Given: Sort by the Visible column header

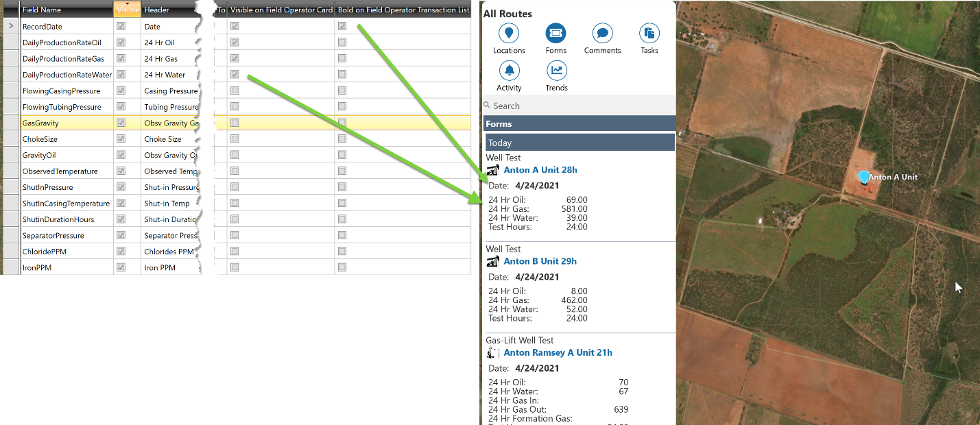Looking at the screenshot, I should (127, 10).
